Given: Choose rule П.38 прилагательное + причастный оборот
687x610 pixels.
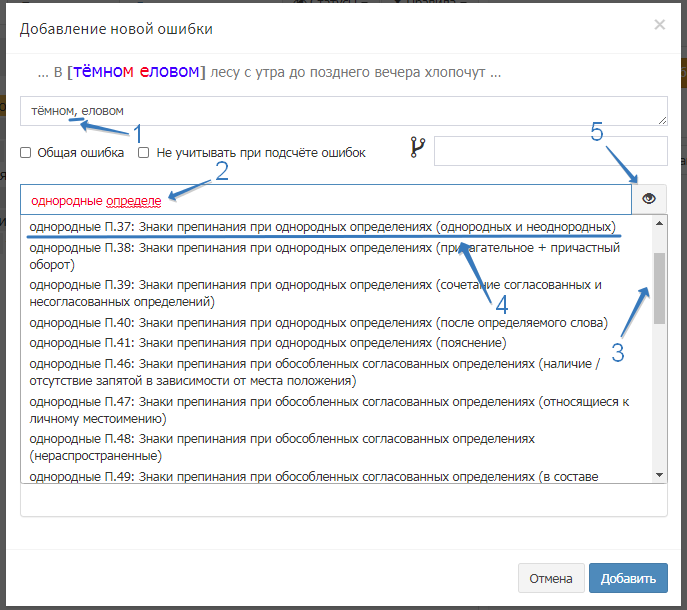Looking at the screenshot, I should [322, 256].
